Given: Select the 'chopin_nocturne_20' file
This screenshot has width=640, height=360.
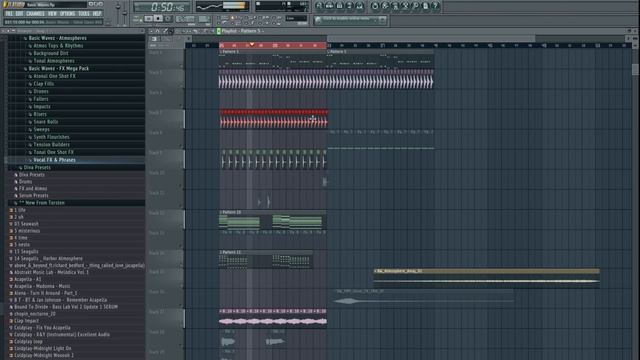Looking at the screenshot, I should (34, 314).
